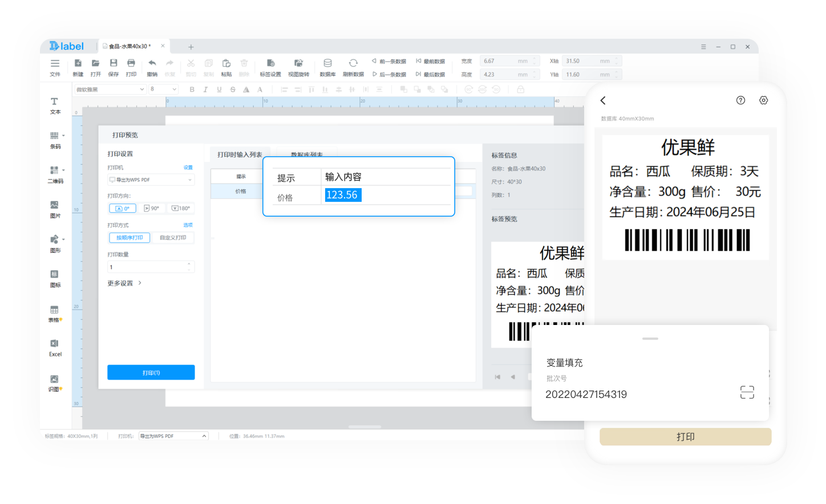The image size is (826, 504).
Task: Select the 识图 image recognition tool
Action: point(55,384)
